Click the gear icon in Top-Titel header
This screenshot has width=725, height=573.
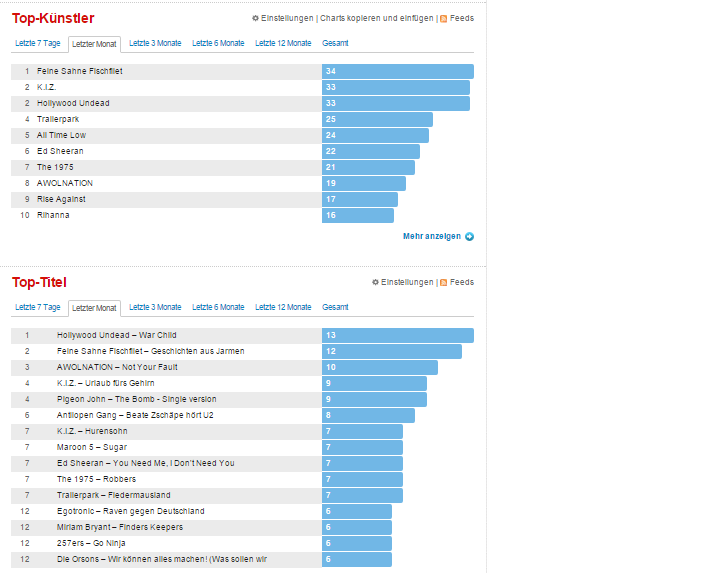tap(375, 282)
